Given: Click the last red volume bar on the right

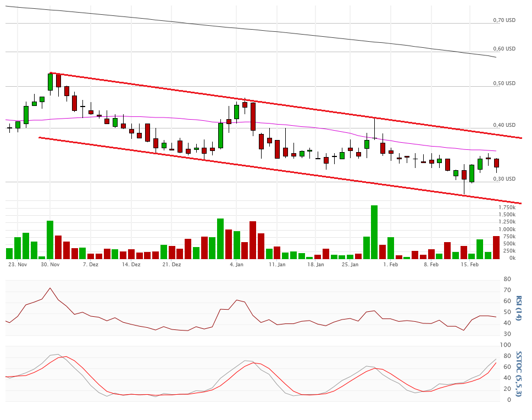Looking at the screenshot, I should coord(496,248).
